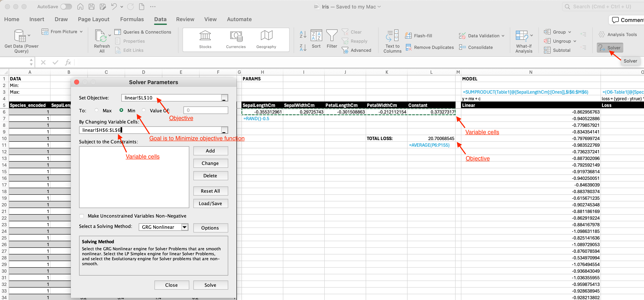Select the TOTAL LOSS value cell 20.70068545
Screen dimensions: 644x300
[x=431, y=138]
